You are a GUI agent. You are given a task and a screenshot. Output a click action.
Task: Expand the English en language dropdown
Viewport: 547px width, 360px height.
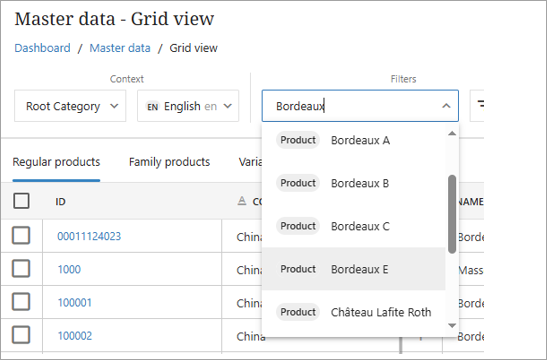point(188,106)
